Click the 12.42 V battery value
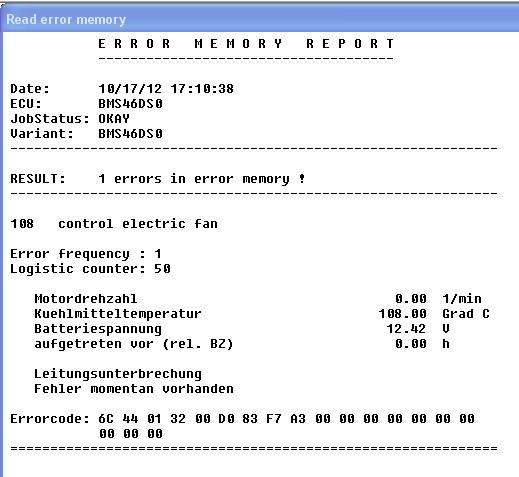519x477 pixels. coord(418,329)
